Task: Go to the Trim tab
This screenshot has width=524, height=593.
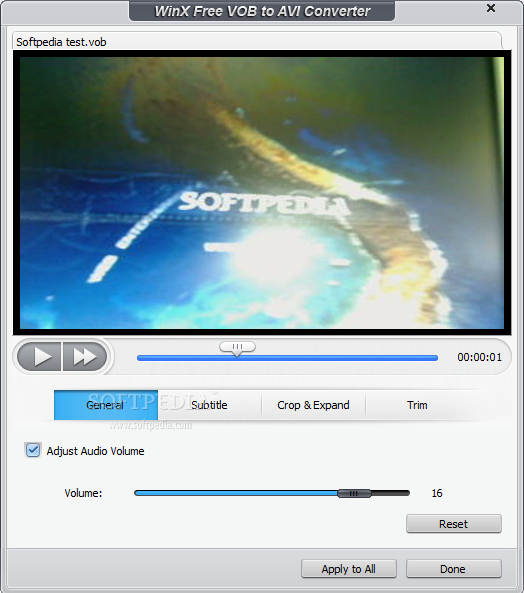Action: click(x=417, y=405)
